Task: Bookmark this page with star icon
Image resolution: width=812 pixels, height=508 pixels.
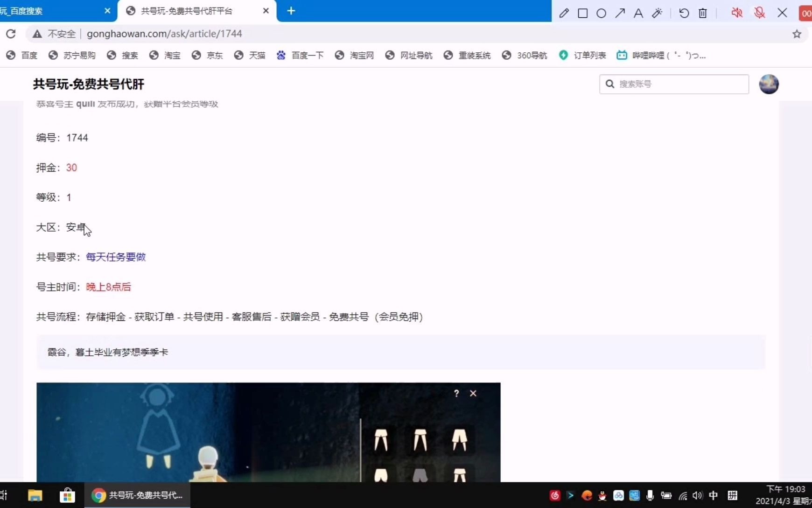Action: click(x=797, y=34)
